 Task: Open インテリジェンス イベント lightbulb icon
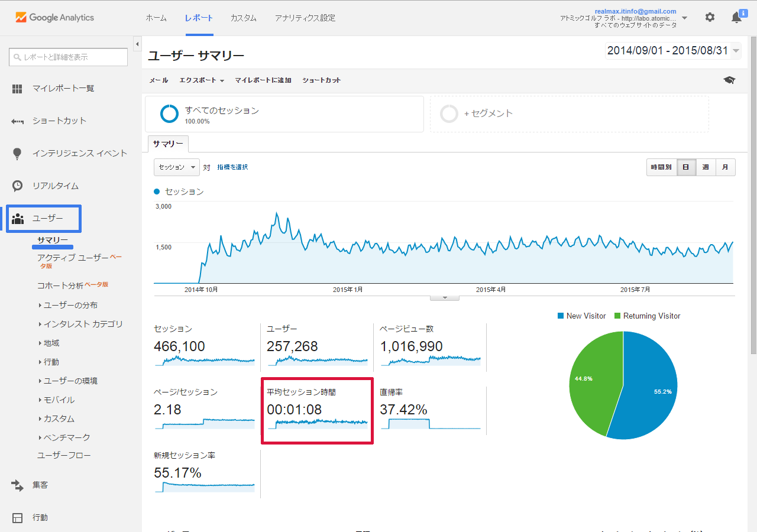(x=18, y=154)
